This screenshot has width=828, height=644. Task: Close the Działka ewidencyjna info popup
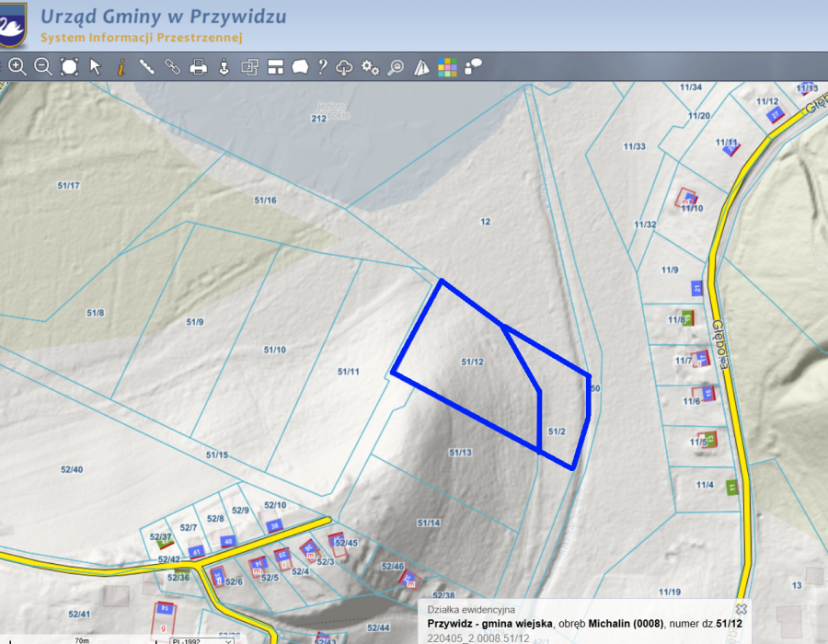pos(742,609)
